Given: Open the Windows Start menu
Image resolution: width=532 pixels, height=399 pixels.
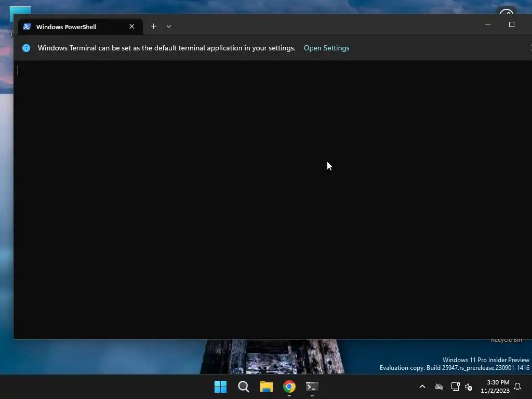Looking at the screenshot, I should click(220, 387).
